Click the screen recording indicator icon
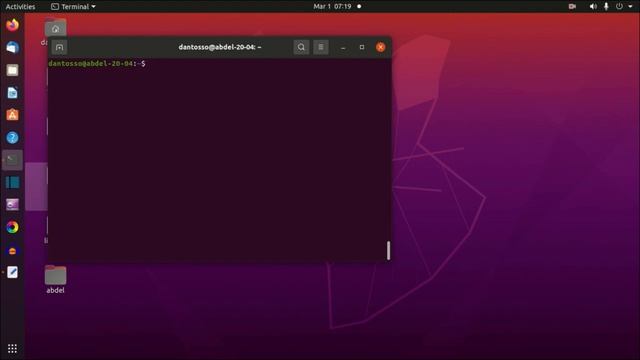 coord(572,7)
